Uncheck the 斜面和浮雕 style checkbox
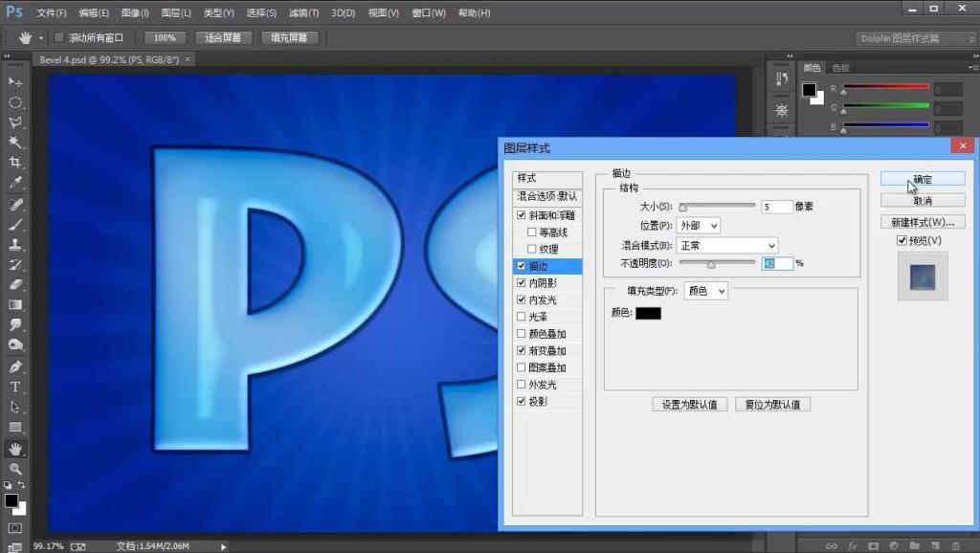Viewport: 980px width, 553px height. 522,215
